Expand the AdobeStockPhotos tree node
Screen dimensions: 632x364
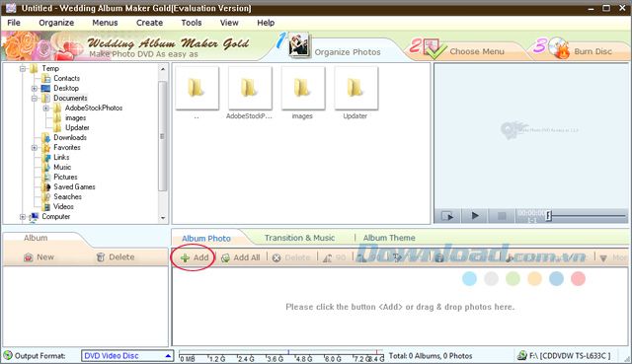coord(46,109)
